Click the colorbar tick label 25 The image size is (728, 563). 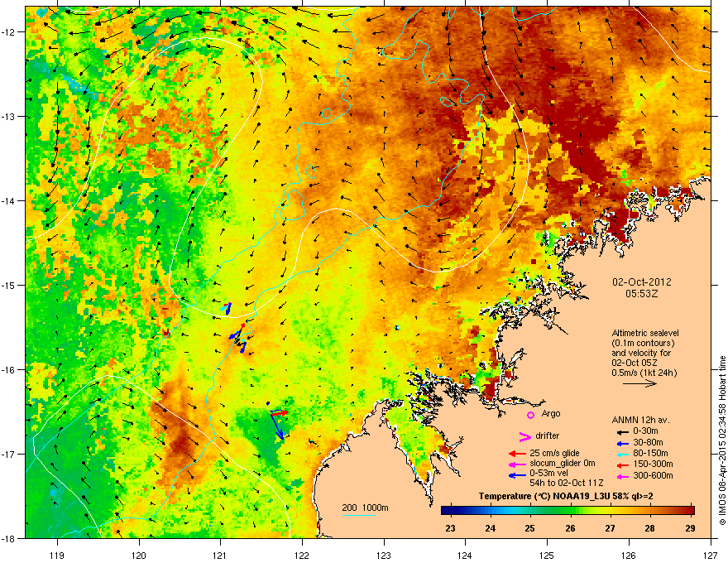point(529,528)
